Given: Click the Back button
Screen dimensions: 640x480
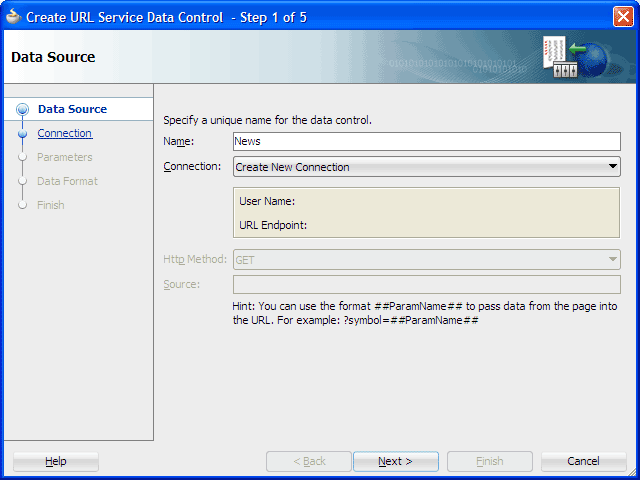Looking at the screenshot, I should pyautogui.click(x=309, y=461).
